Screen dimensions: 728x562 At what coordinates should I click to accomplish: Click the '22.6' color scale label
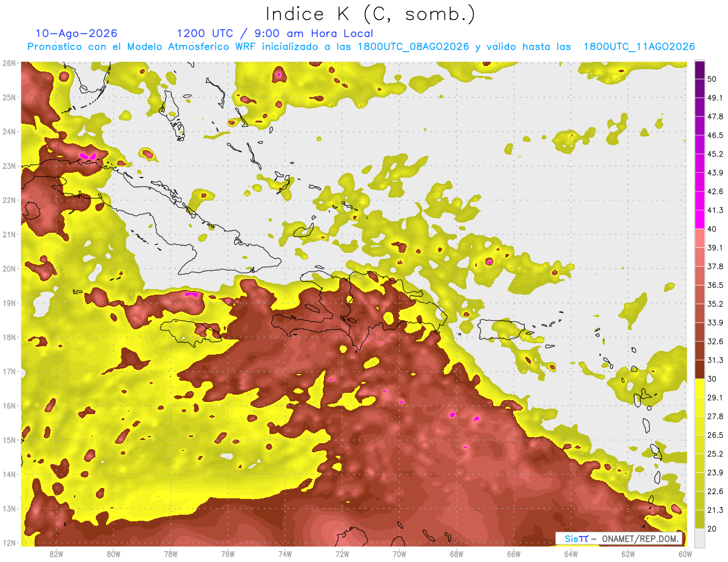tap(715, 491)
